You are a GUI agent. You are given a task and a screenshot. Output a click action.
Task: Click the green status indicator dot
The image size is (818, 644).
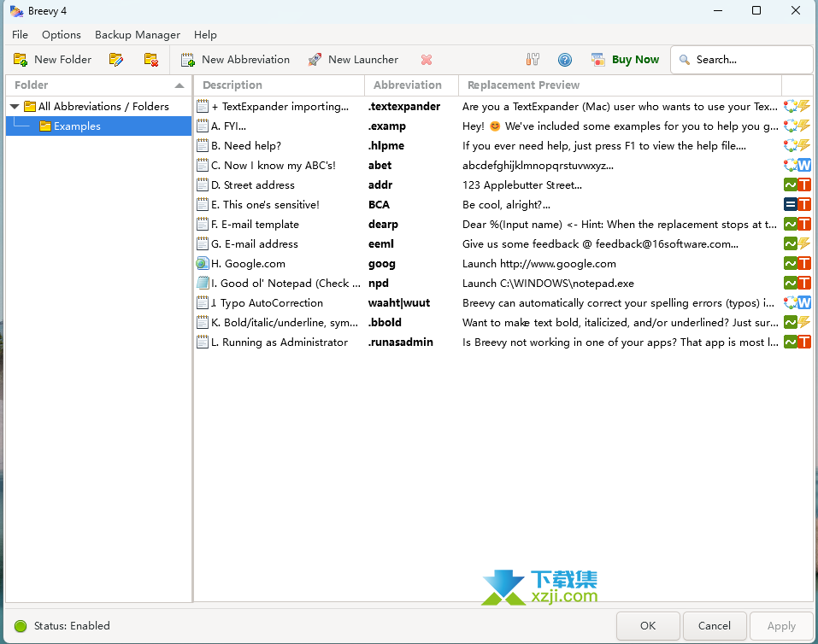(21, 626)
